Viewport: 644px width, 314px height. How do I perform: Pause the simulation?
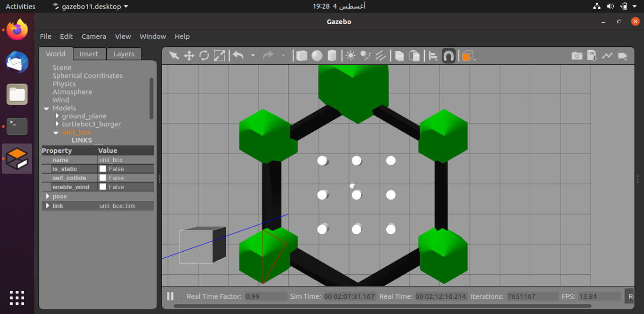pyautogui.click(x=170, y=296)
